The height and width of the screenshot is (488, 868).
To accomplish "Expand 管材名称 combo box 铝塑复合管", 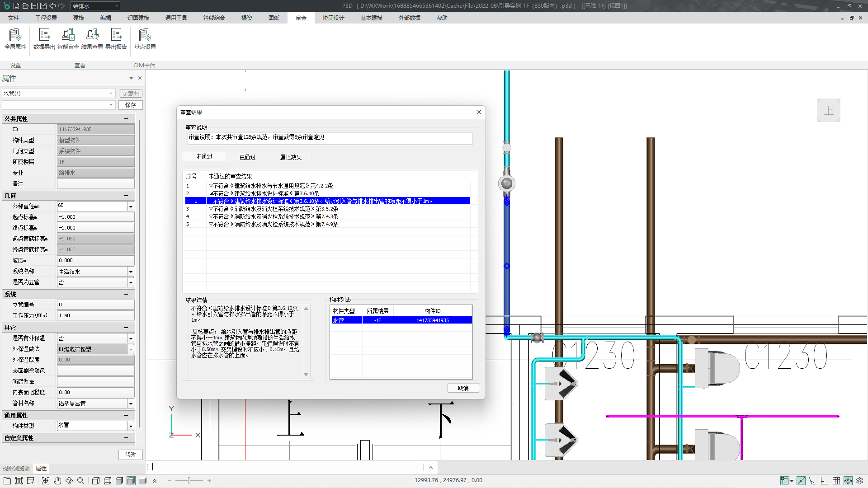I will 131,404.
